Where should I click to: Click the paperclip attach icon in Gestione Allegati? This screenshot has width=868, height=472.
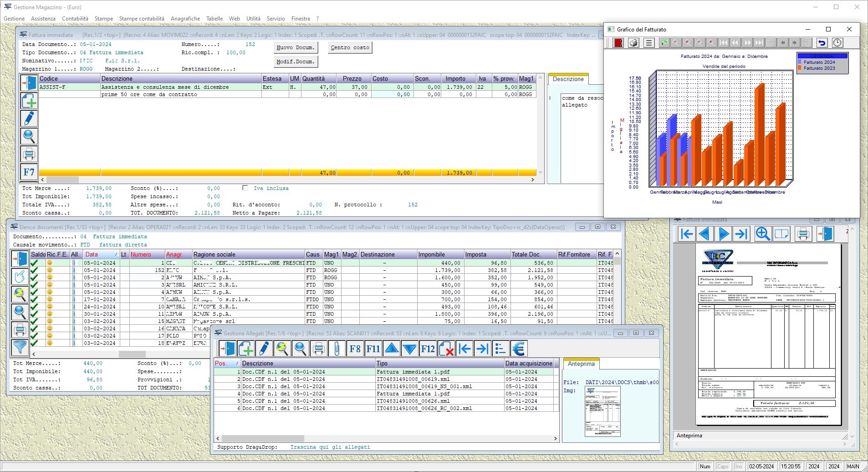coord(337,349)
